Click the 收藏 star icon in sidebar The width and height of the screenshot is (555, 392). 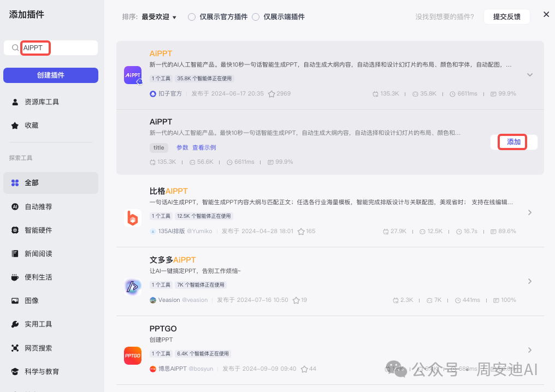[x=15, y=126]
